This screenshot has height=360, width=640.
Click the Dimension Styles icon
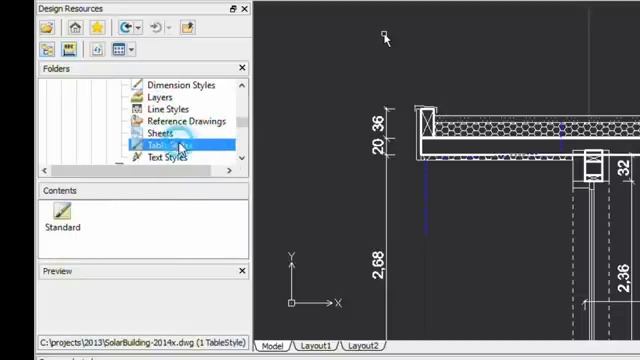pos(137,84)
